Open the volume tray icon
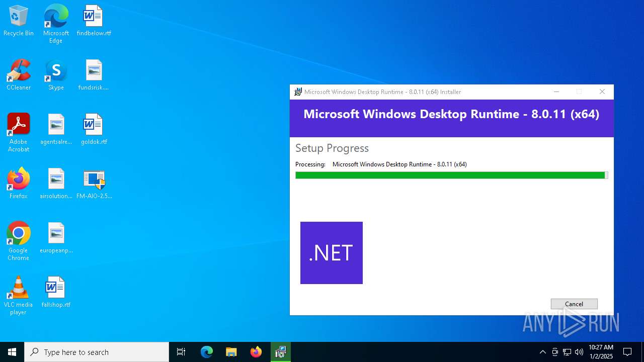The height and width of the screenshot is (362, 644). point(579,352)
